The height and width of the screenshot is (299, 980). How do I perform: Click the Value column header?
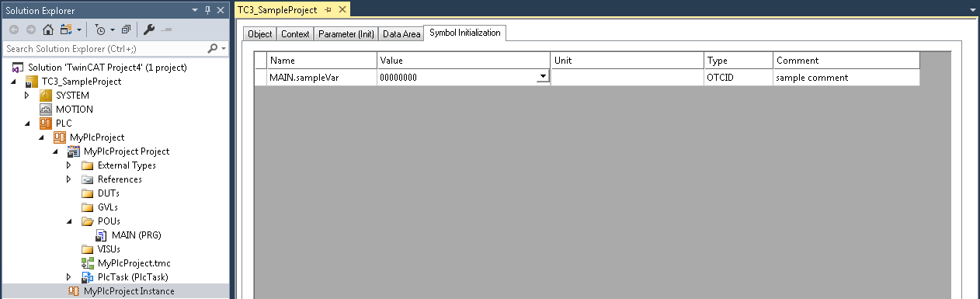click(464, 61)
